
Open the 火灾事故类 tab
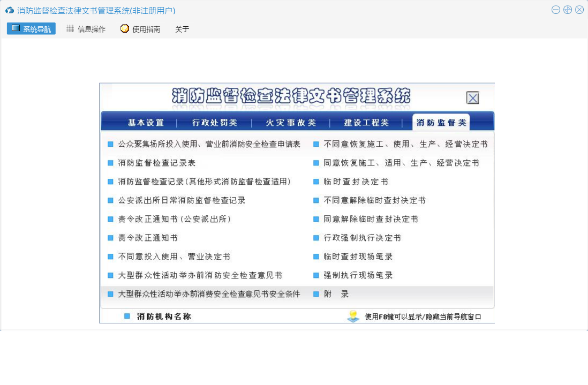(291, 123)
